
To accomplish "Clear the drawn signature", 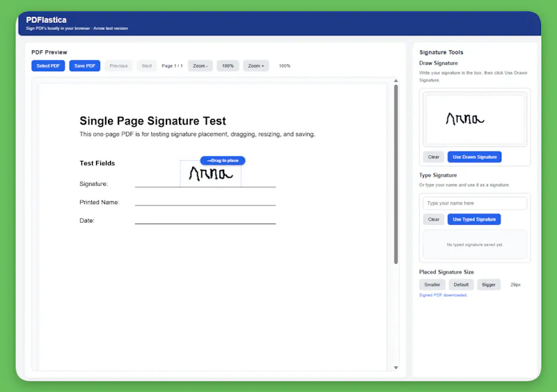I will [x=433, y=157].
